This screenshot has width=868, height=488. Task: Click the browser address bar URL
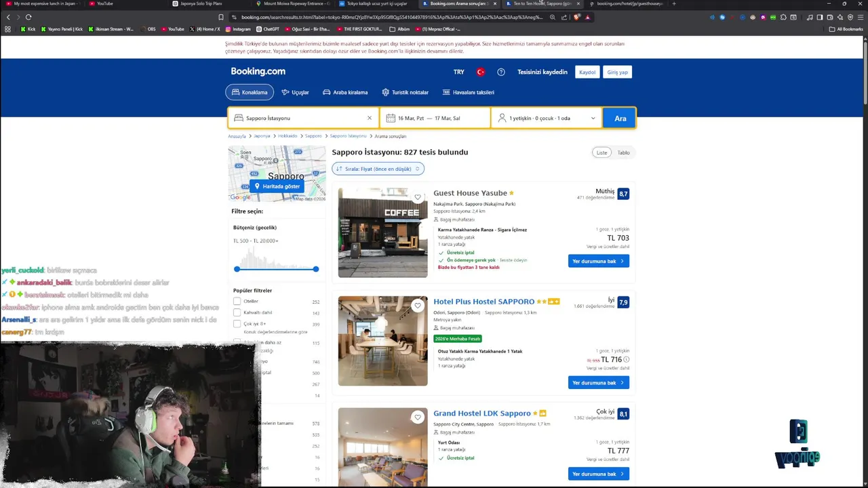[x=392, y=17]
